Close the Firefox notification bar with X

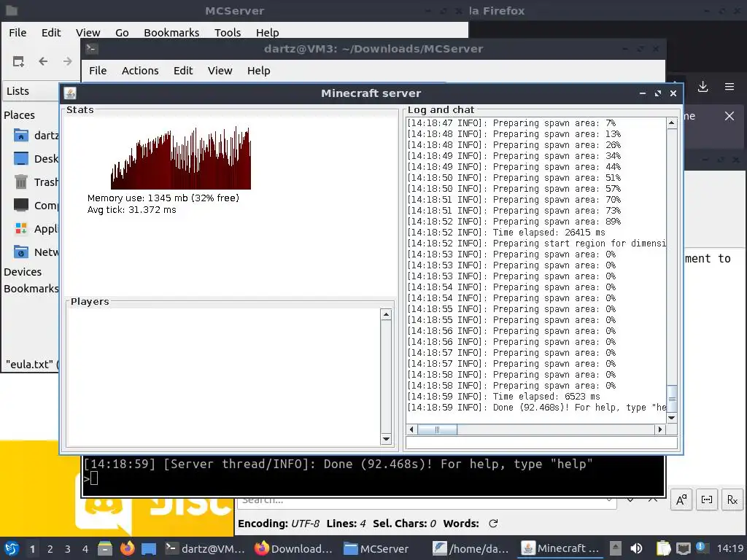729,116
